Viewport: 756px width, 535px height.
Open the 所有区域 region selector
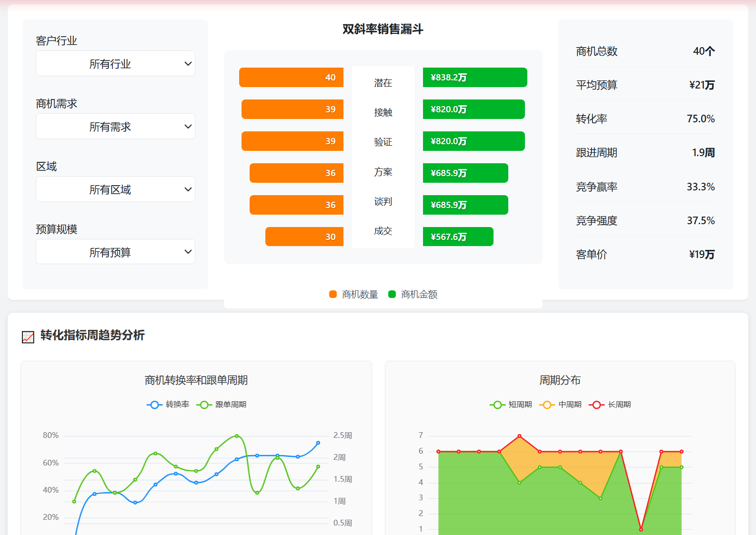pyautogui.click(x=115, y=189)
